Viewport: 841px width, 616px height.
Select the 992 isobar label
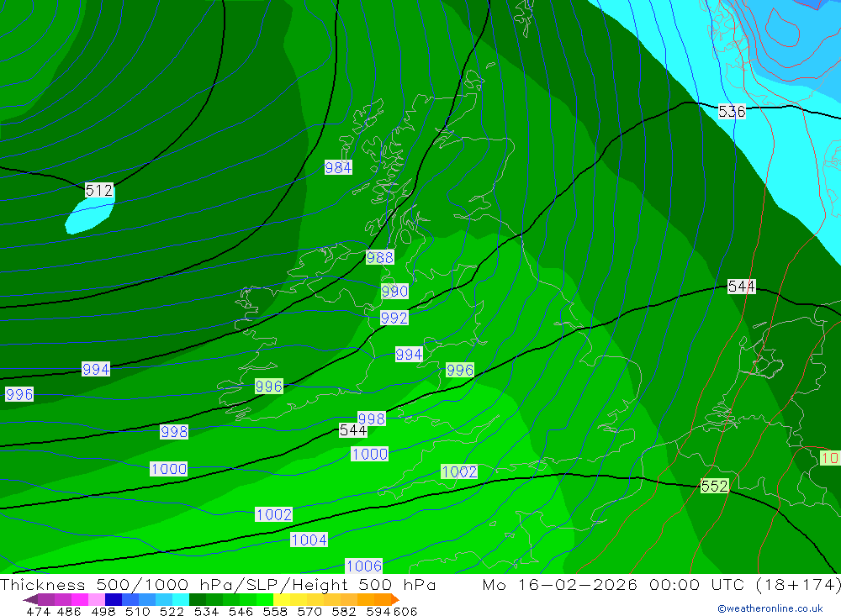pos(394,318)
